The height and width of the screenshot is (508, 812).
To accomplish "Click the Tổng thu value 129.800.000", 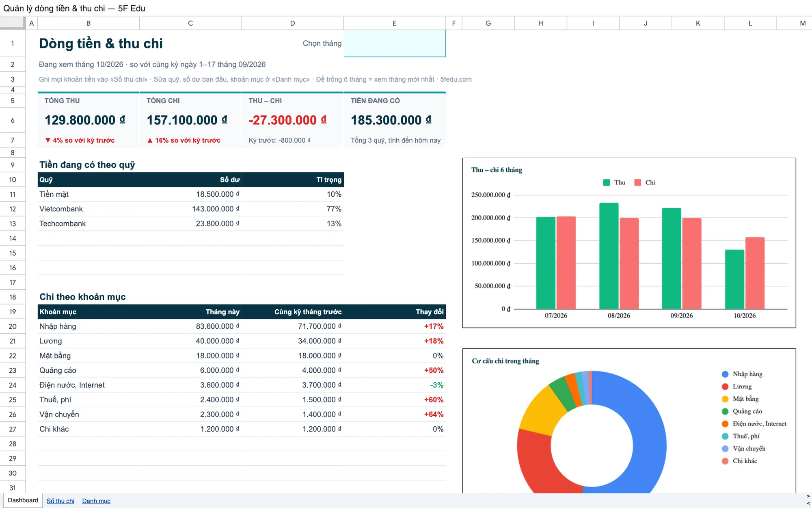I will pos(85,120).
